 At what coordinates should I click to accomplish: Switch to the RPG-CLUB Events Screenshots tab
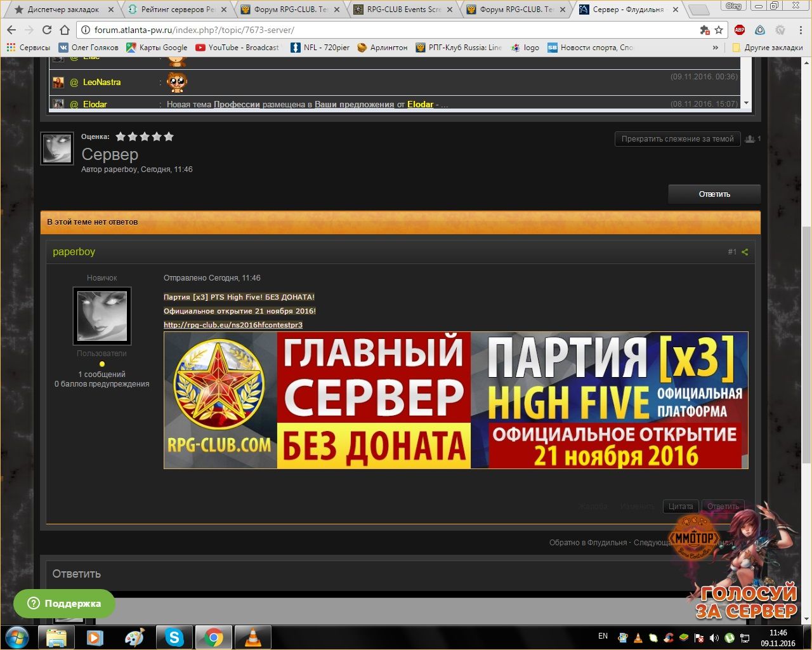click(403, 10)
